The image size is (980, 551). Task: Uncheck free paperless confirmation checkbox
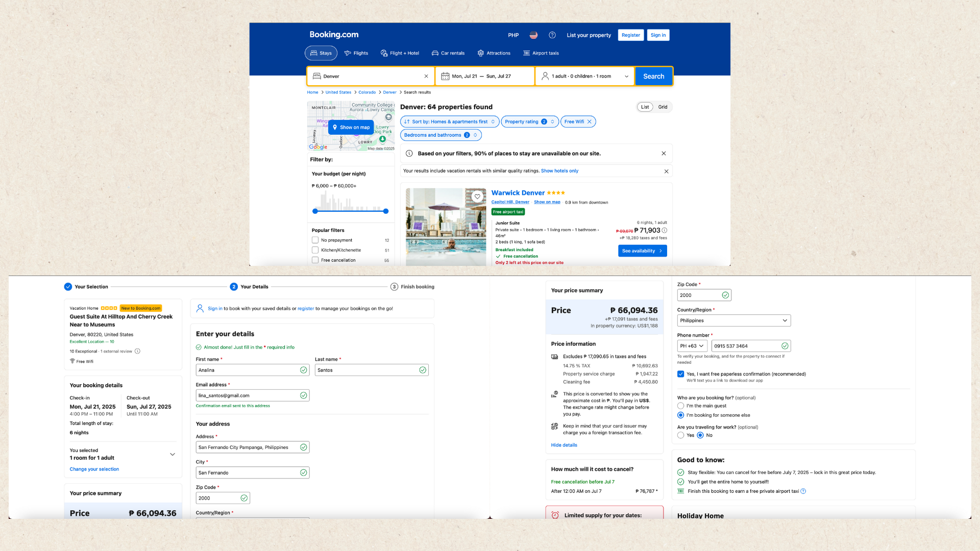tap(680, 374)
